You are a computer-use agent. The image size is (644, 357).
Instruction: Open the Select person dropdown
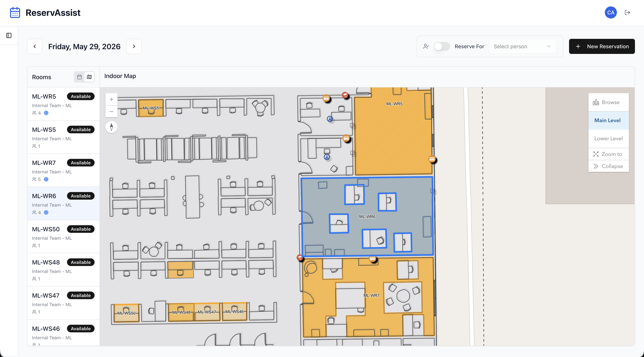point(523,46)
